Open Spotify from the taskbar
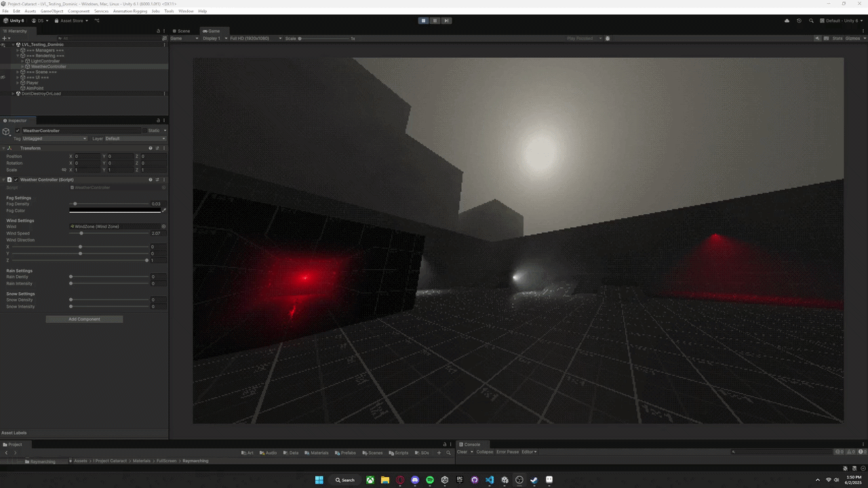 pyautogui.click(x=430, y=480)
